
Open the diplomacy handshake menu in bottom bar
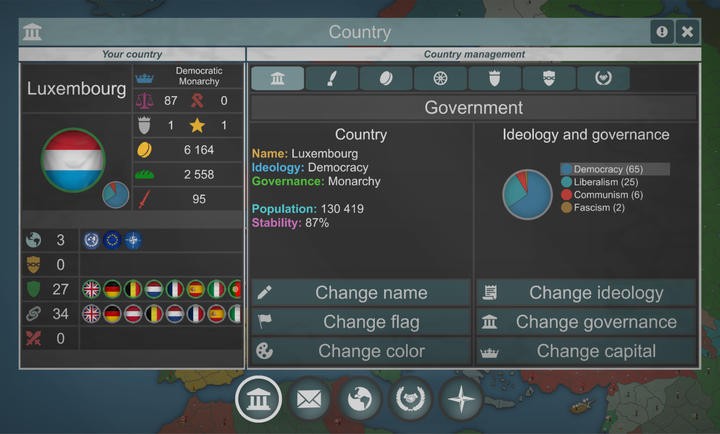point(411,399)
